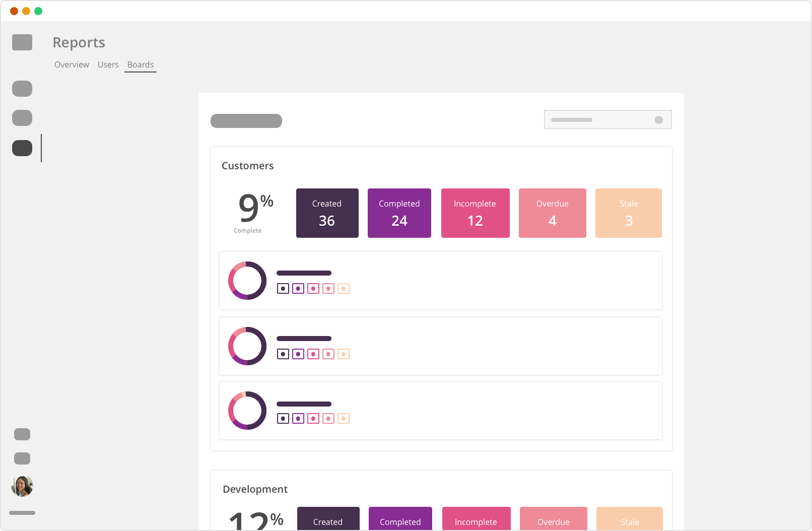Screen dimensions: 812x531
Task: Toggle second row's pink Incomplete checkbox
Action: 313,354
